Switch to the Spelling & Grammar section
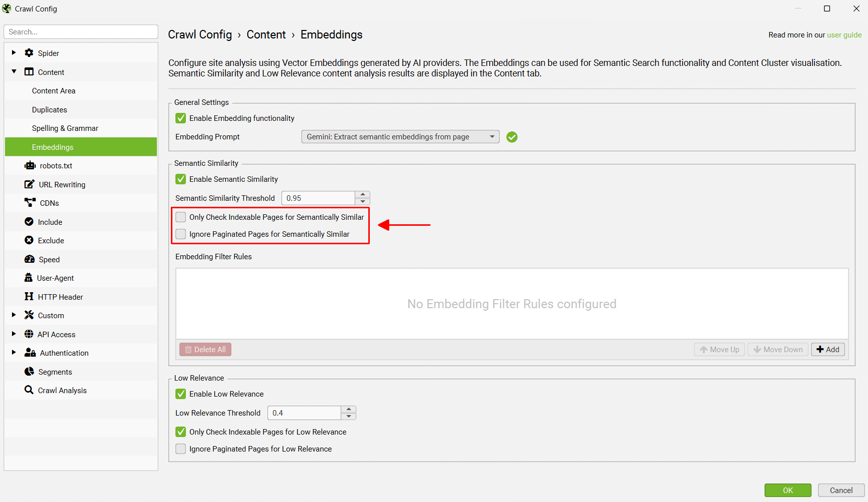Image resolution: width=868 pixels, height=502 pixels. pos(65,128)
